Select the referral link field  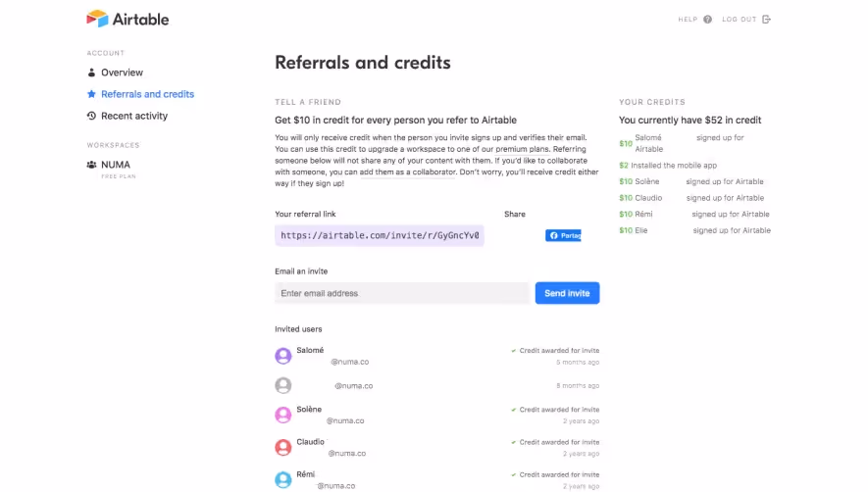[380, 235]
